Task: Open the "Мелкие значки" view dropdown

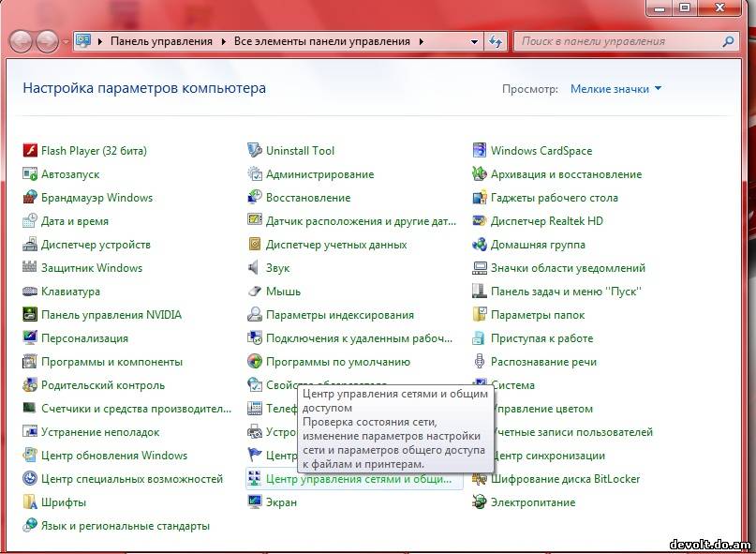Action: tap(615, 89)
